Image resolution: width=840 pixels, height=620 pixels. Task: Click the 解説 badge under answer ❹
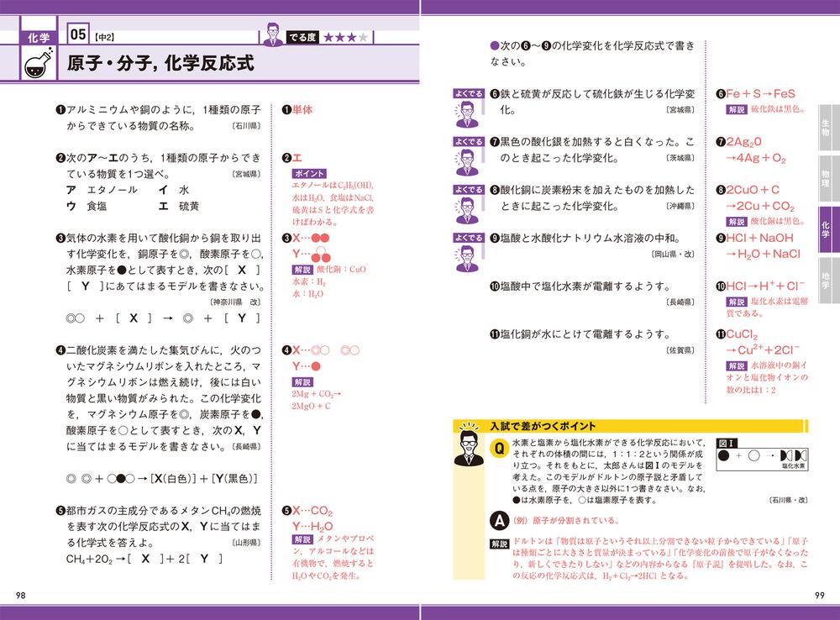302,382
